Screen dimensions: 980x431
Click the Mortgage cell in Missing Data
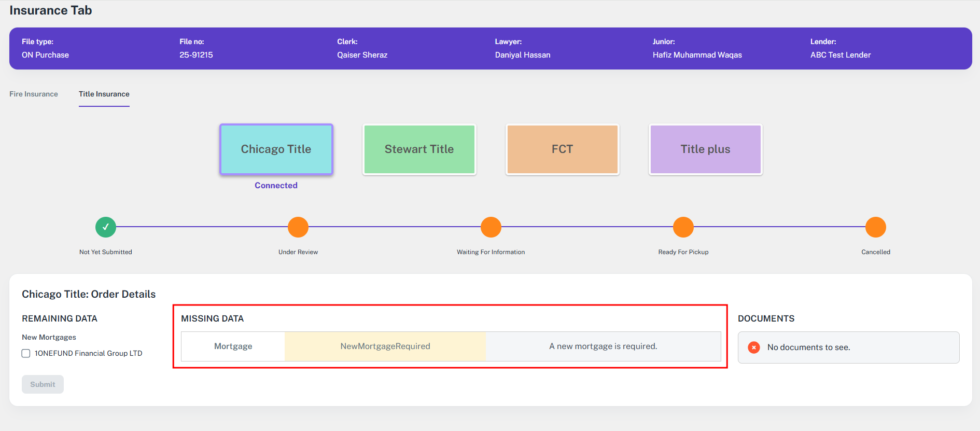click(233, 346)
